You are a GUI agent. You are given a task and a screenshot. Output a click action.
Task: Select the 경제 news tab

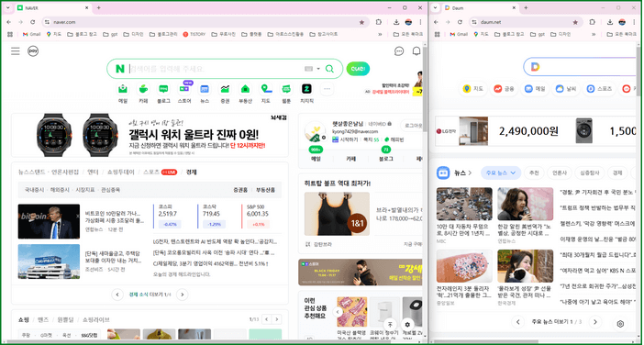191,172
